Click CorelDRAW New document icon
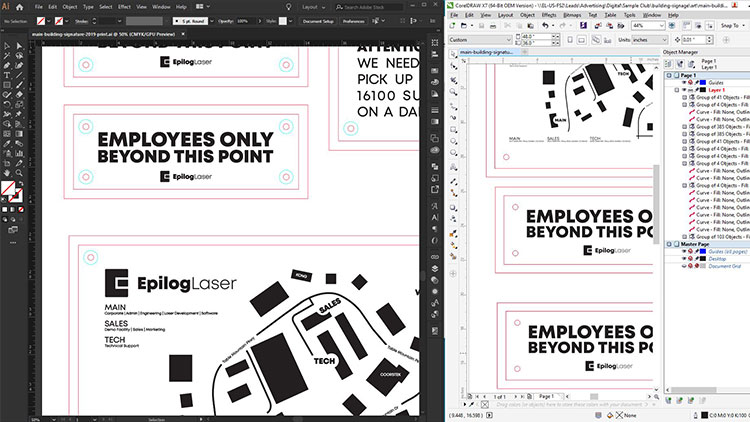 point(452,25)
